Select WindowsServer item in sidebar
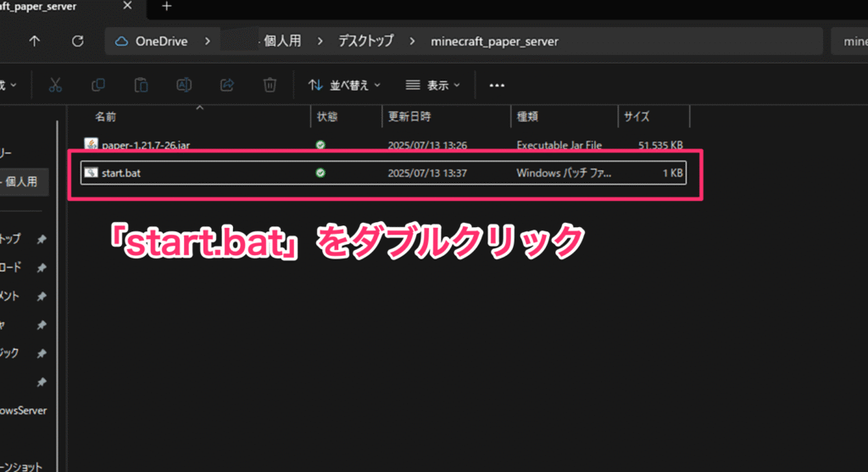868x472 pixels. coord(23,411)
